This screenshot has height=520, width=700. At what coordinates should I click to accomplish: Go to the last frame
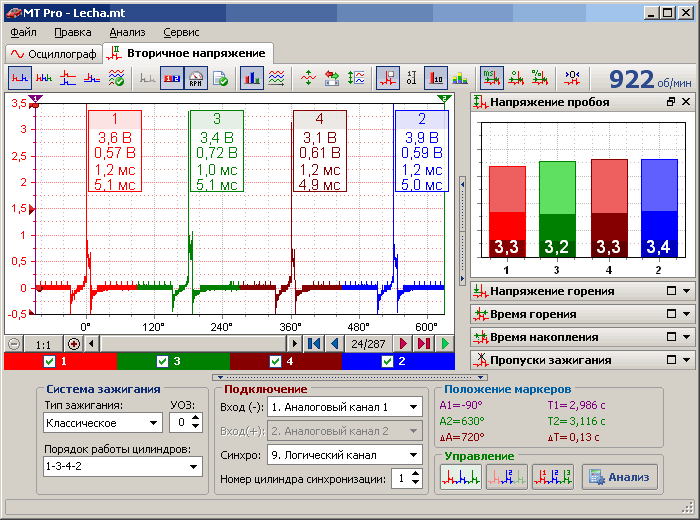(x=423, y=343)
